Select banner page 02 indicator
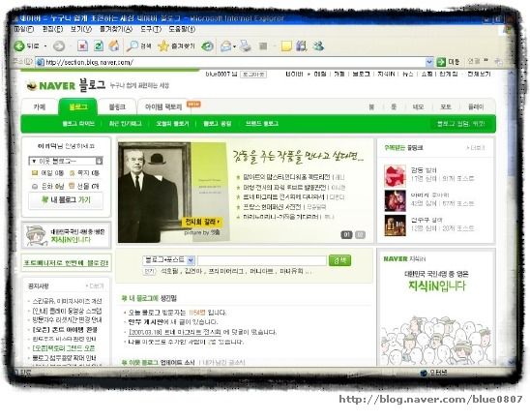This screenshot has height=420, width=530. (361, 234)
